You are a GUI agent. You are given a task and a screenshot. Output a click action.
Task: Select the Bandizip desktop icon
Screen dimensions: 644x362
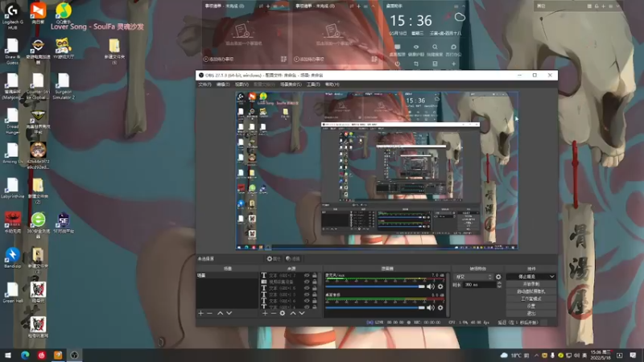[12, 258]
